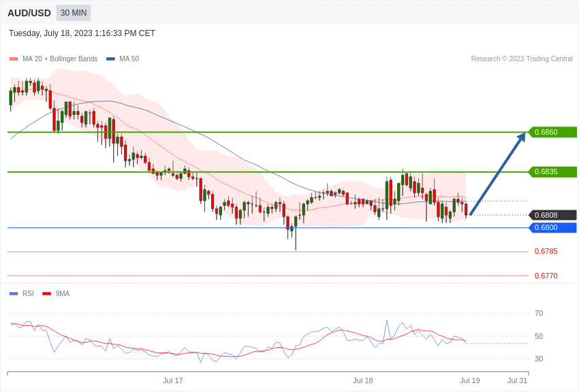Click the 'Jul 18' date axis label
The height and width of the screenshot is (392, 579).
(x=363, y=380)
